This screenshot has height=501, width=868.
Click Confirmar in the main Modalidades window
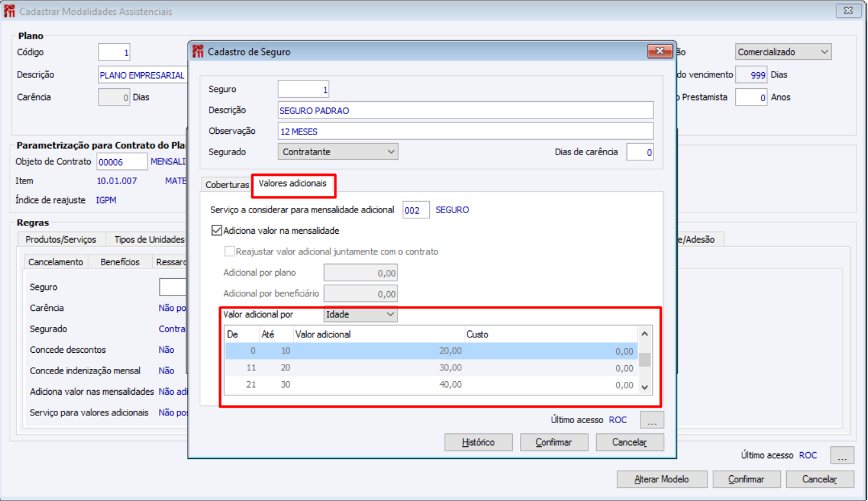coord(746,479)
